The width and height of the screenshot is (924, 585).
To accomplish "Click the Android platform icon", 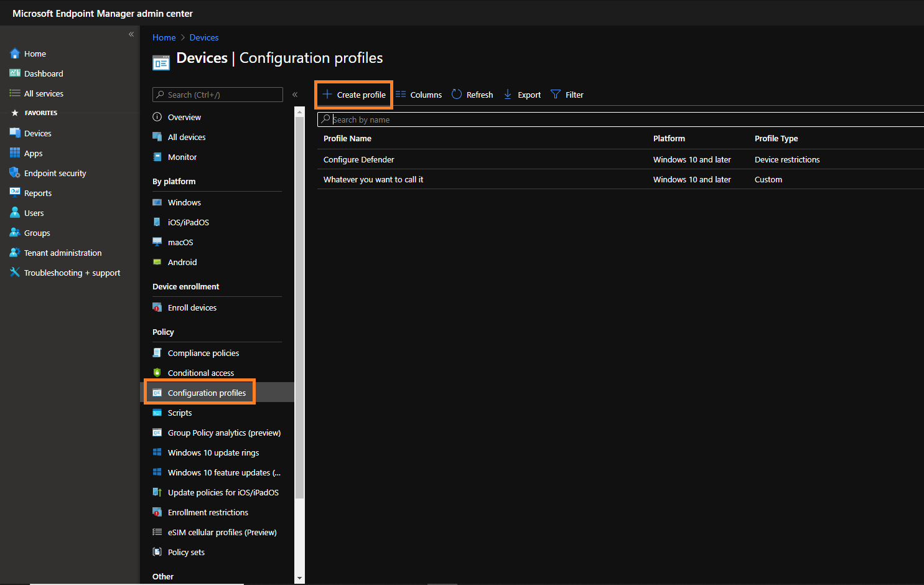I will tap(157, 262).
